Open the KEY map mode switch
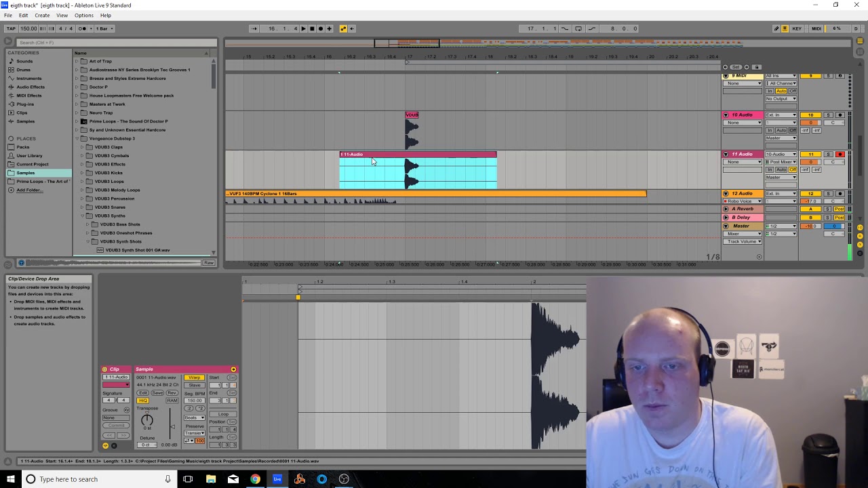Viewport: 868px width, 488px height. point(797,28)
